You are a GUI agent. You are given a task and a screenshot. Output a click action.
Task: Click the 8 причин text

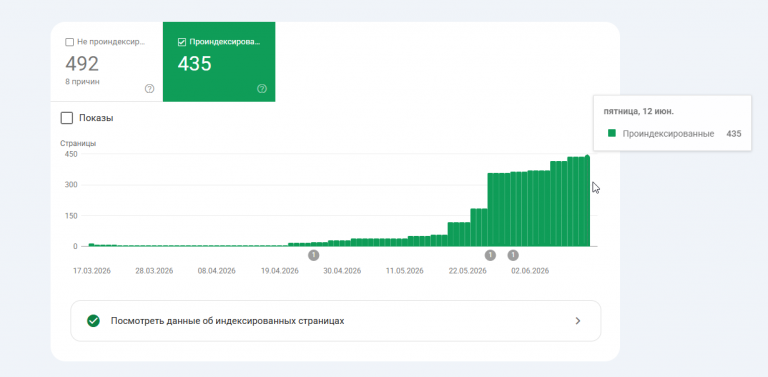point(82,82)
